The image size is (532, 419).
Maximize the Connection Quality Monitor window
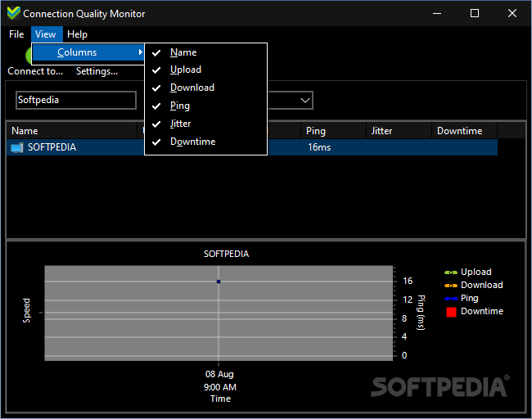tap(475, 14)
